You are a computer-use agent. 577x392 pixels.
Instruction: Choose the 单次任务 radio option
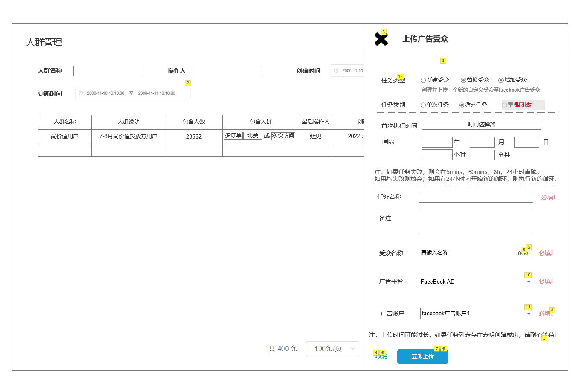423,105
